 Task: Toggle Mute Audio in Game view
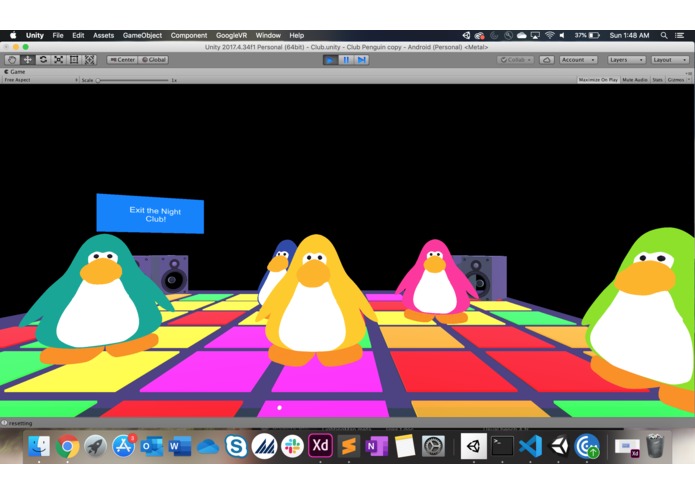635,80
